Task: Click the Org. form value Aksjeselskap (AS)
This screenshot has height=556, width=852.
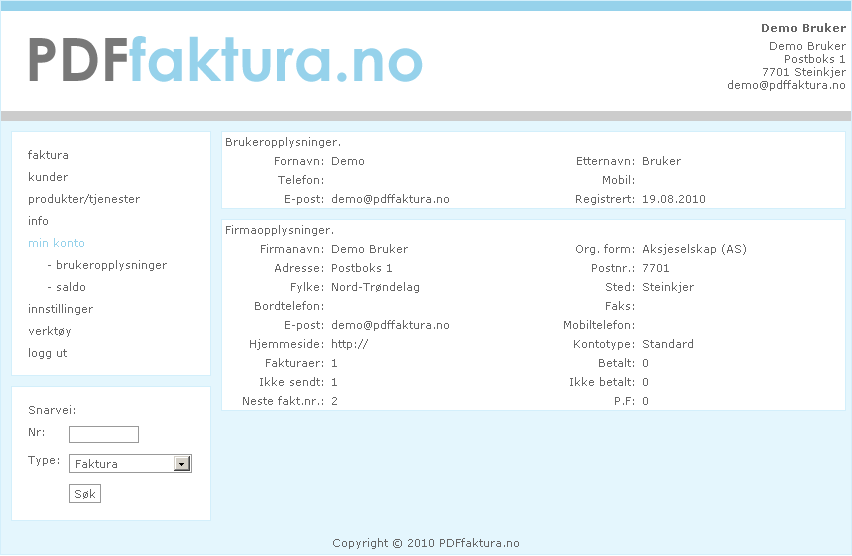Action: pyautogui.click(x=694, y=249)
